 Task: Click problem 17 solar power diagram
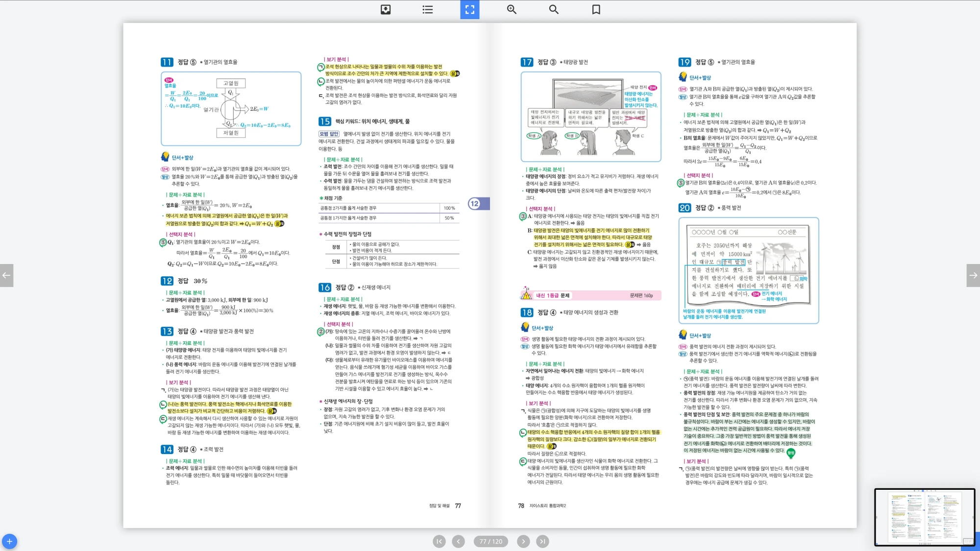click(x=590, y=117)
